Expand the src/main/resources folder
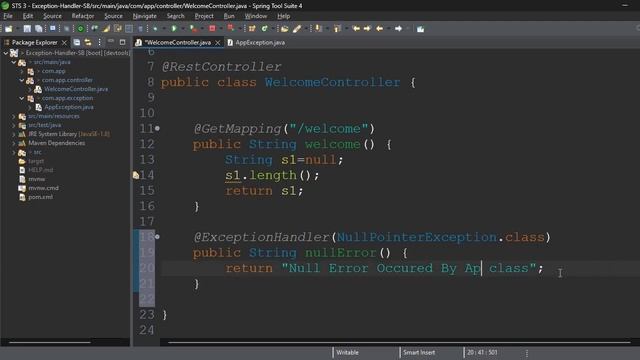The image size is (640, 360). tap(14, 116)
